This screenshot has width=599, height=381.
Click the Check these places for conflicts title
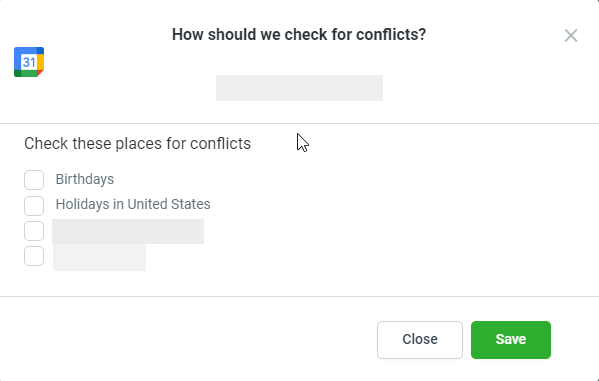click(x=138, y=144)
